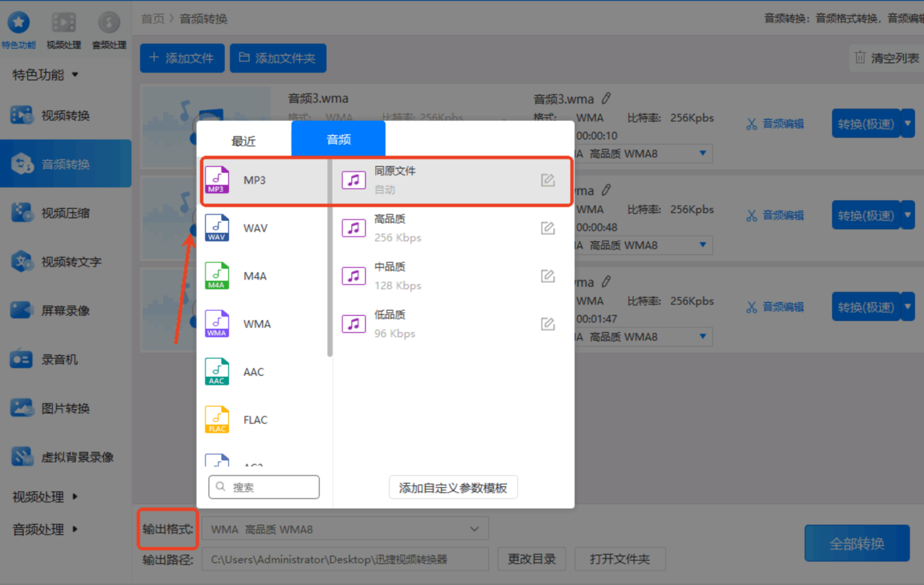Click 转换(极速) for the 00:01:47 file
The image size is (924, 585).
pyautogui.click(x=866, y=307)
